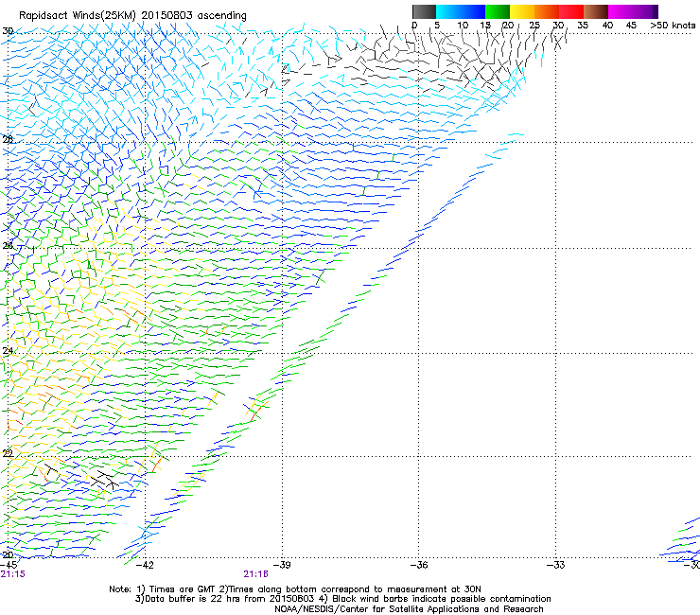Click the '10' legend scale label
The height and width of the screenshot is (615, 700).
463,26
